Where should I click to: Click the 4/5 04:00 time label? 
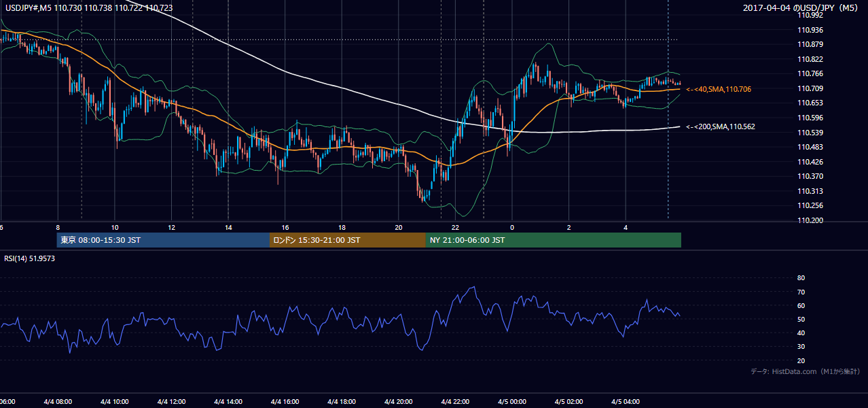626,401
